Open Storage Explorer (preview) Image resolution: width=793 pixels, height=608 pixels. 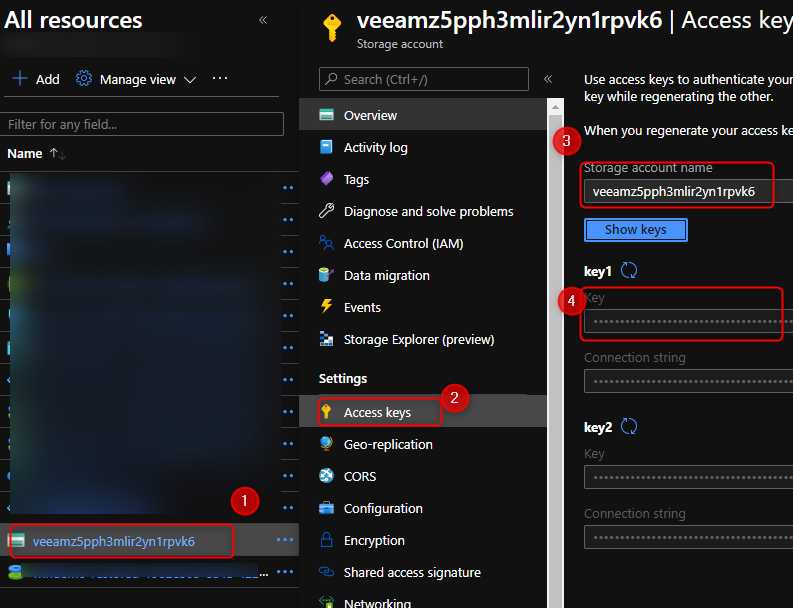[418, 339]
